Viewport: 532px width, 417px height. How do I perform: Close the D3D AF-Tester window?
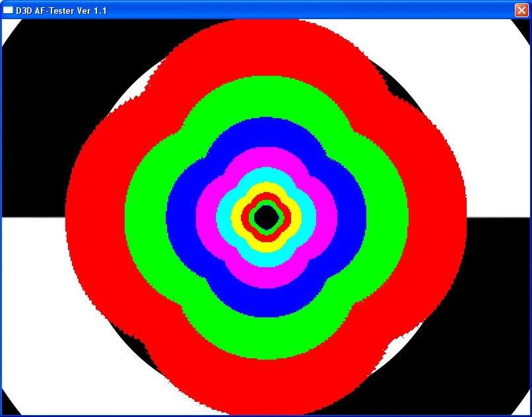click(521, 10)
